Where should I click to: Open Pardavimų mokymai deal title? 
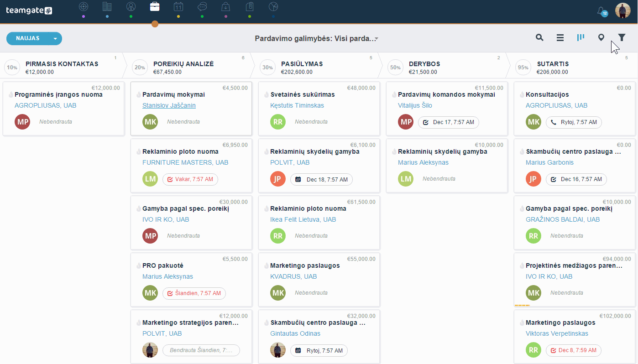click(x=173, y=94)
